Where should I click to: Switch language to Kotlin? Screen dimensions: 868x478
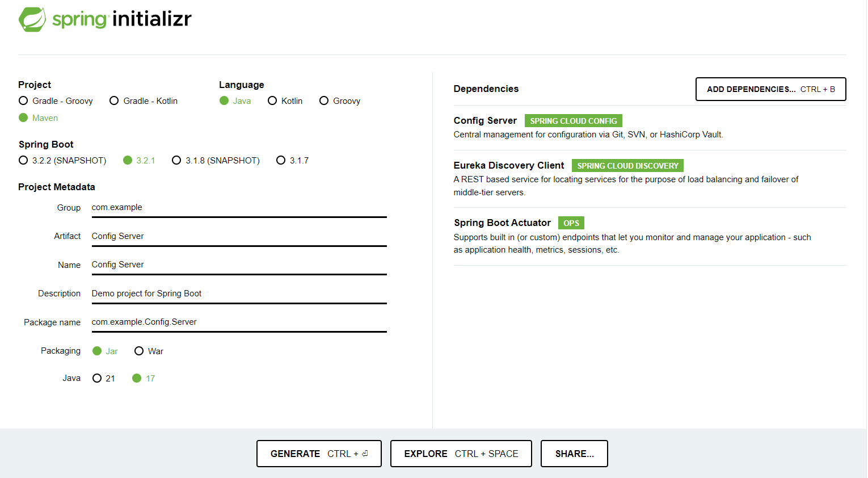point(272,101)
